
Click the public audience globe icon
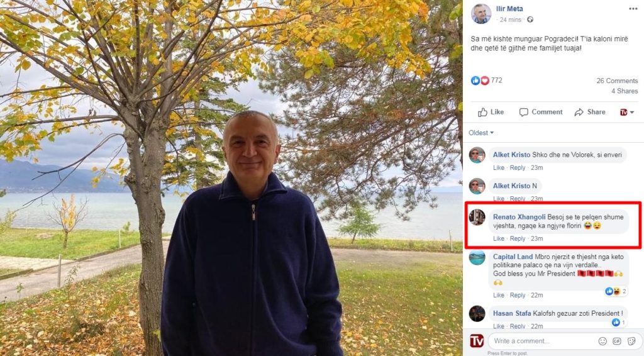(530, 19)
